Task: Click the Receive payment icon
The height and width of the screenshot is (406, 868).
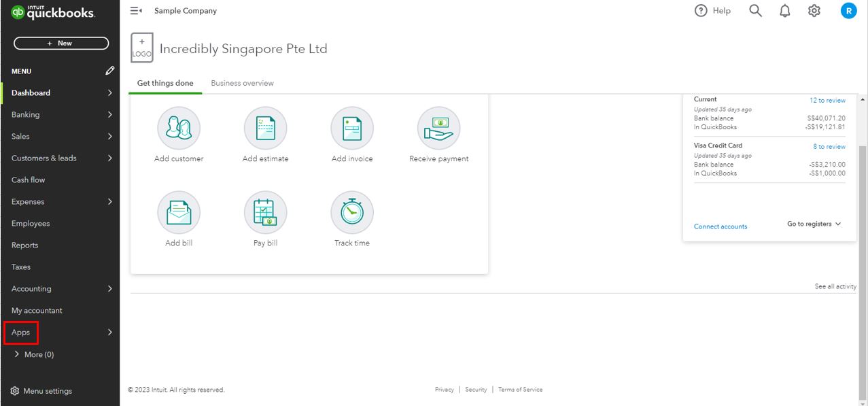Action: click(439, 129)
